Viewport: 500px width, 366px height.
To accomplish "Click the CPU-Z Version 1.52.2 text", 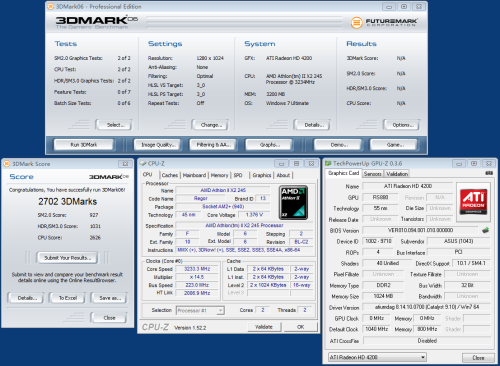I will [190, 328].
